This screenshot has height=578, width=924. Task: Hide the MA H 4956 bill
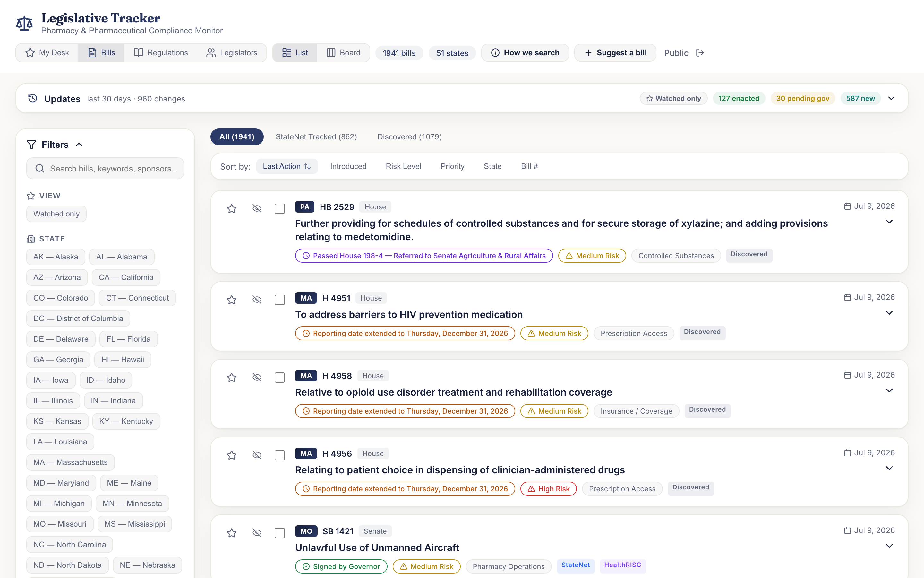(257, 455)
